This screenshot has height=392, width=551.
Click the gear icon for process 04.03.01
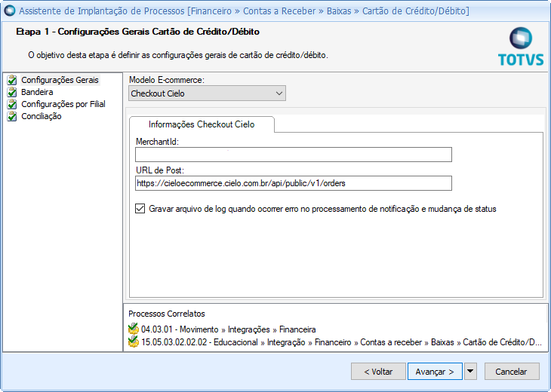(x=133, y=329)
